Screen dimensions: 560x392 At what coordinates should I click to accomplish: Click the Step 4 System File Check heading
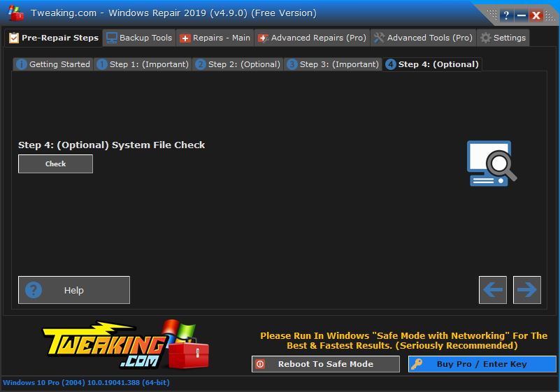pos(111,145)
